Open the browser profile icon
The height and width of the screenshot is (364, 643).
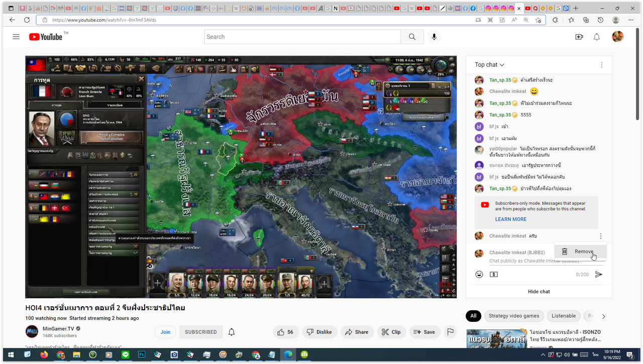click(616, 20)
